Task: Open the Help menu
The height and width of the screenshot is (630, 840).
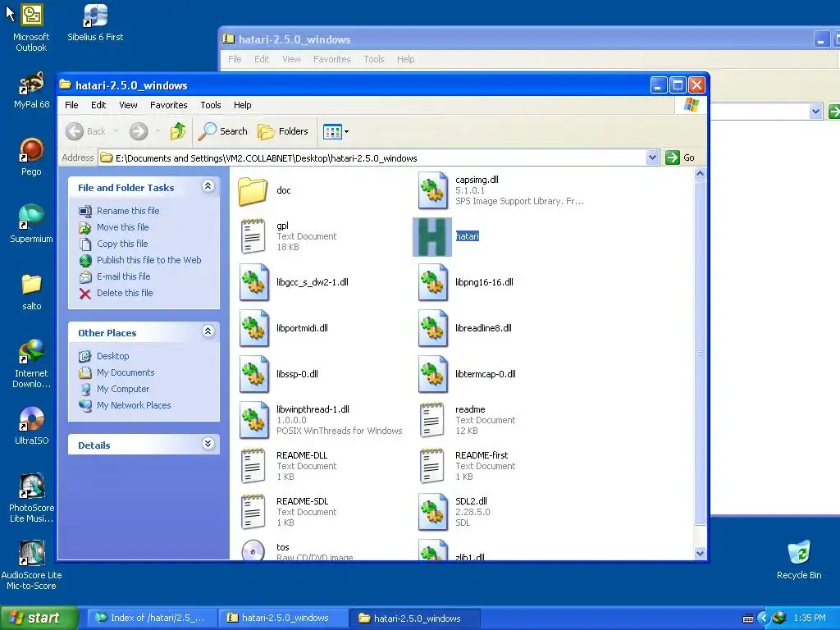Action: click(242, 105)
